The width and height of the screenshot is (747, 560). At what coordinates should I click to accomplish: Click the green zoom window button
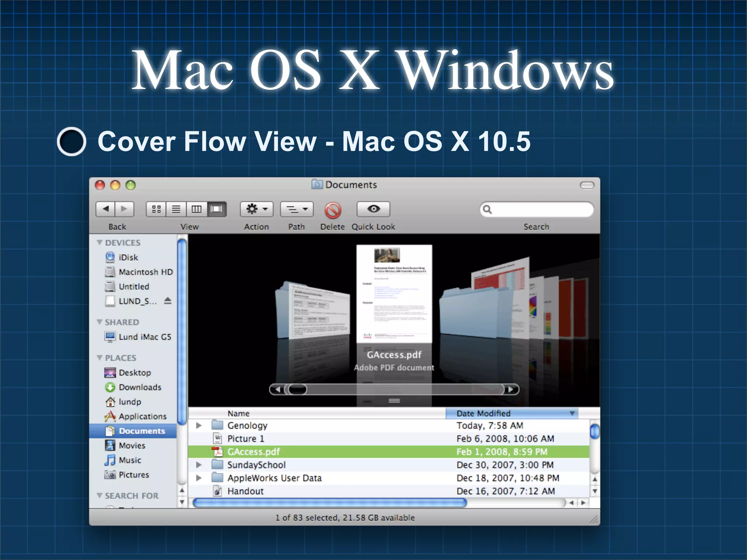coord(131,185)
